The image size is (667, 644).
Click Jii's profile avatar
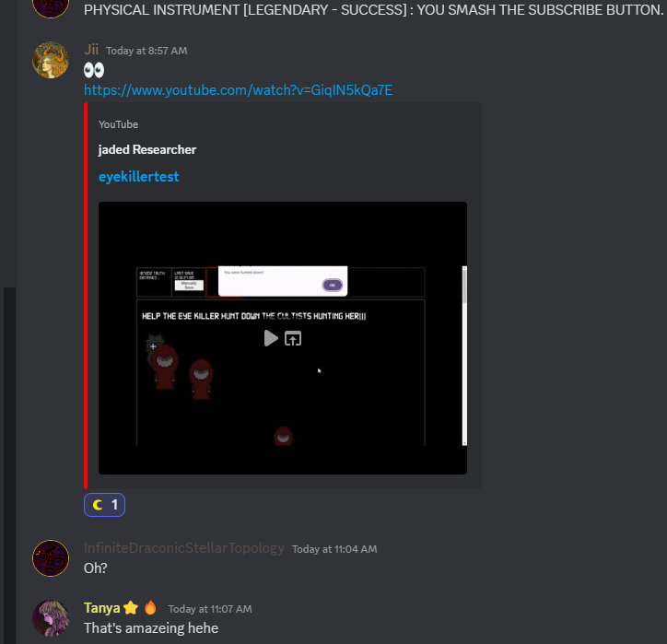pyautogui.click(x=51, y=60)
